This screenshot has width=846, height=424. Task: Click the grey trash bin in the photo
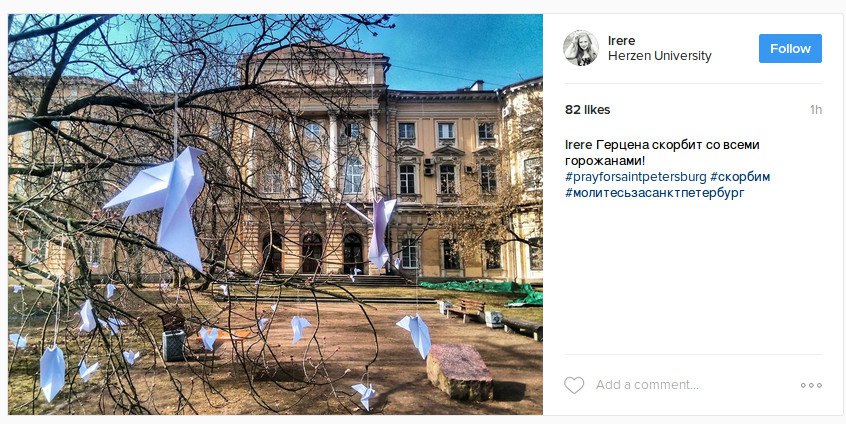[174, 345]
